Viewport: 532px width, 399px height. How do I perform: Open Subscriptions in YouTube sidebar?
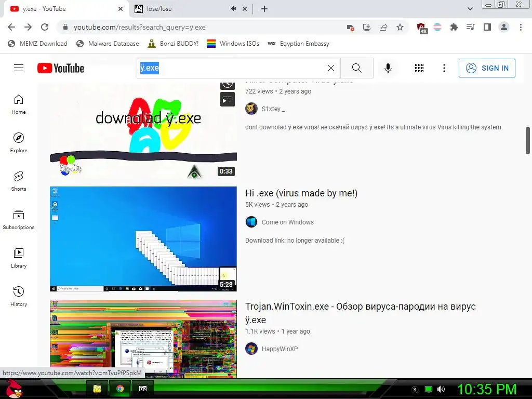pyautogui.click(x=19, y=220)
